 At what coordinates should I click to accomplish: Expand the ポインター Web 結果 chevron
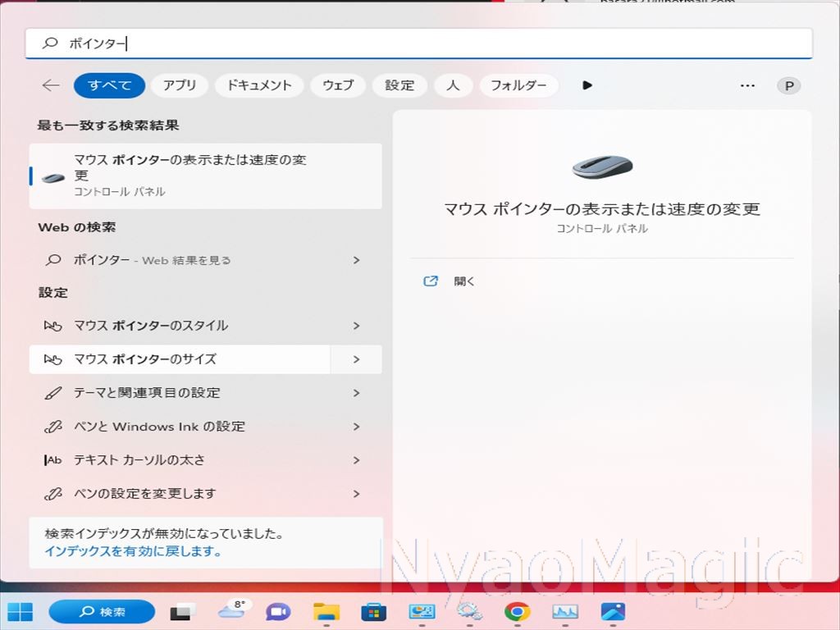coord(356,260)
